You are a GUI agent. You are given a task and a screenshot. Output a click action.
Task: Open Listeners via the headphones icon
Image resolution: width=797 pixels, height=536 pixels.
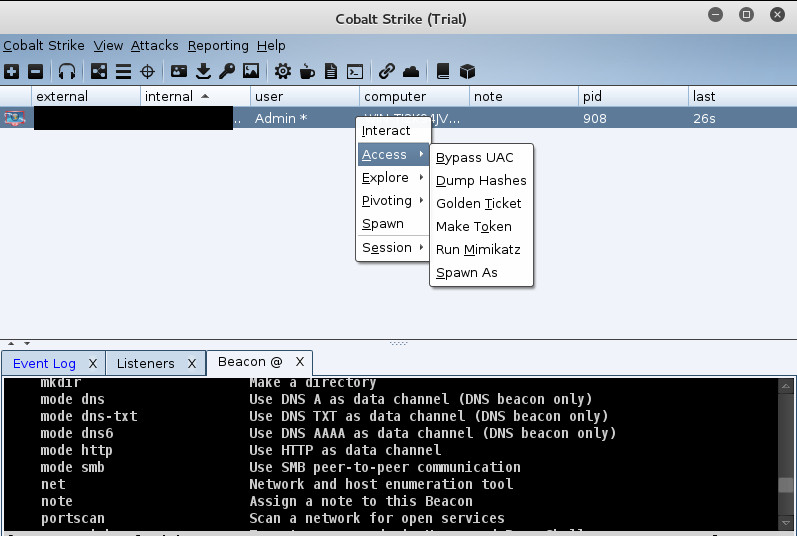(x=67, y=71)
